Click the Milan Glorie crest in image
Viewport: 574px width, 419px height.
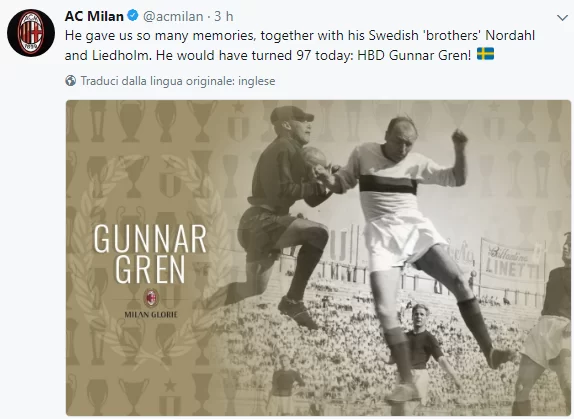coord(151,298)
